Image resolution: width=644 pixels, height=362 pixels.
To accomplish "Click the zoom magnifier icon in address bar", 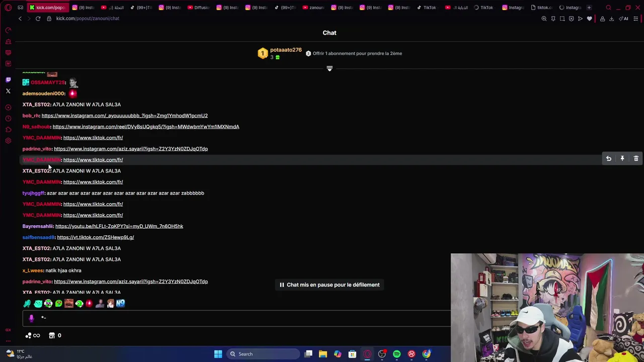I will tap(544, 19).
